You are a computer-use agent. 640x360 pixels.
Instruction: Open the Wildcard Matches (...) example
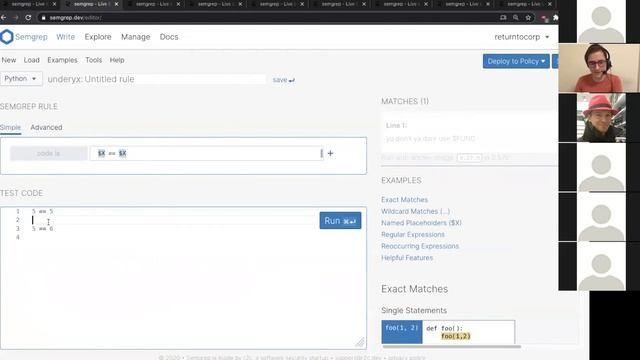tap(416, 211)
